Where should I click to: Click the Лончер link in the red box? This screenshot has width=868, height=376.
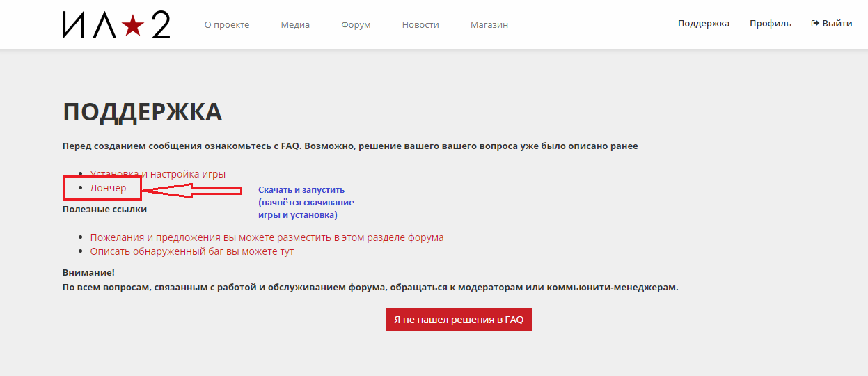pos(109,188)
